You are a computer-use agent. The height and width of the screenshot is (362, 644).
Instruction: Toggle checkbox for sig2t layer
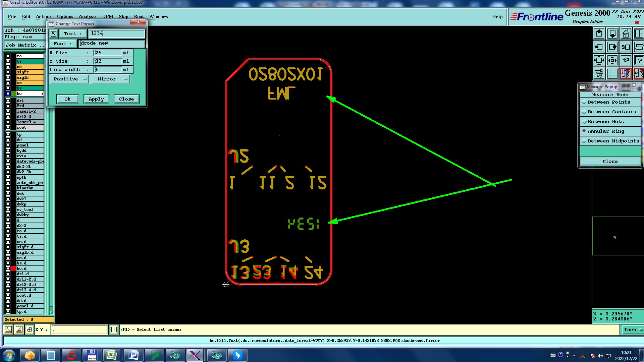8,72
